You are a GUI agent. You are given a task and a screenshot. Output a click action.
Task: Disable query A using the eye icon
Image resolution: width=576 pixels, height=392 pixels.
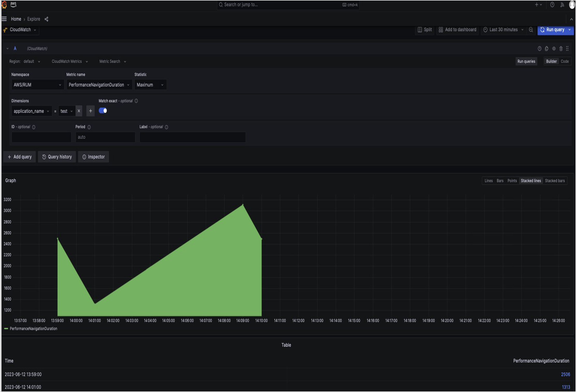click(553, 48)
